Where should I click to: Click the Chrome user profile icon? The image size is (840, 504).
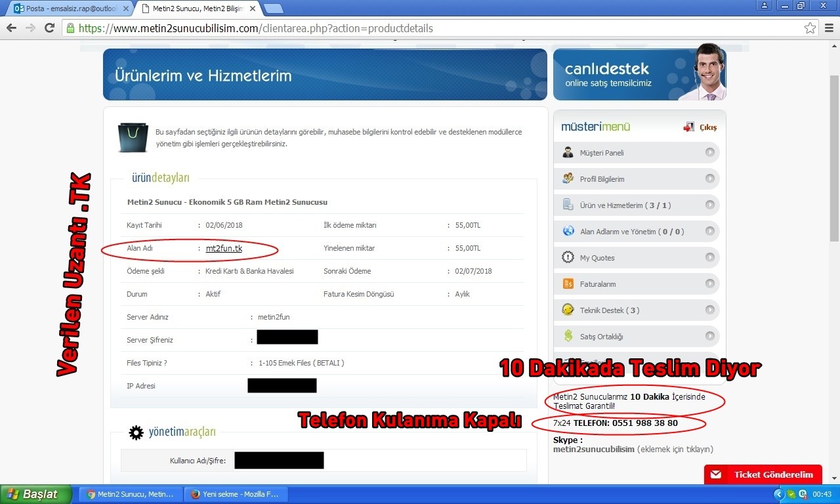click(765, 6)
